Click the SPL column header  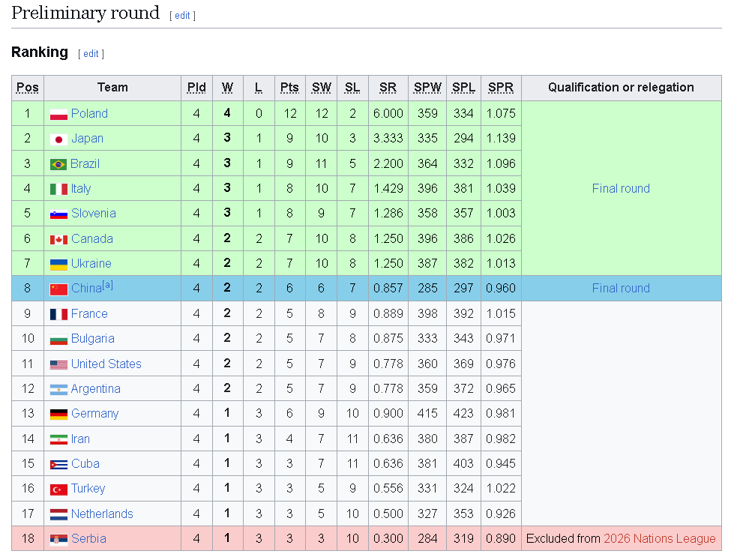coord(463,88)
